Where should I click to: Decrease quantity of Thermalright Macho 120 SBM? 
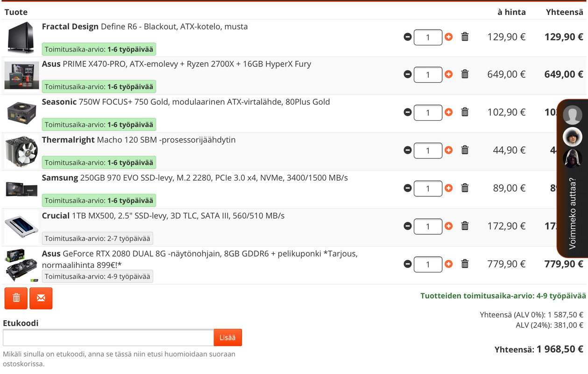[408, 150]
